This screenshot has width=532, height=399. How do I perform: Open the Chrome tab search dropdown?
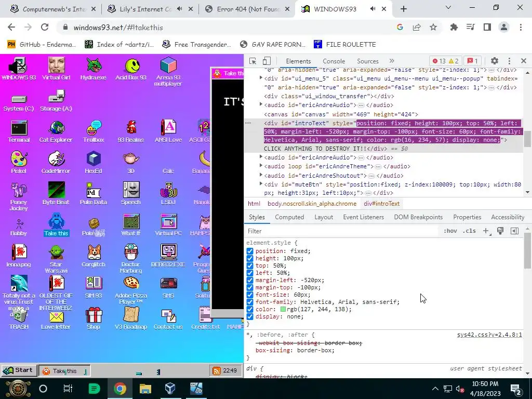[x=448, y=7]
